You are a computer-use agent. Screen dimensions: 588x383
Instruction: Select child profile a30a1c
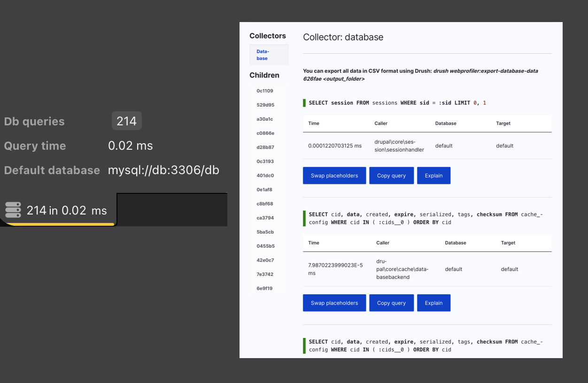coord(265,119)
